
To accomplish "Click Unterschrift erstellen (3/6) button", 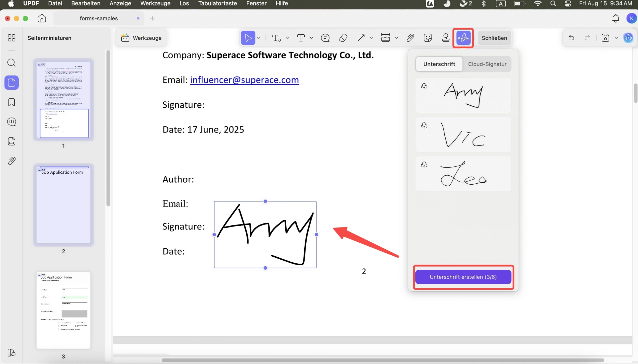I will tap(463, 277).
